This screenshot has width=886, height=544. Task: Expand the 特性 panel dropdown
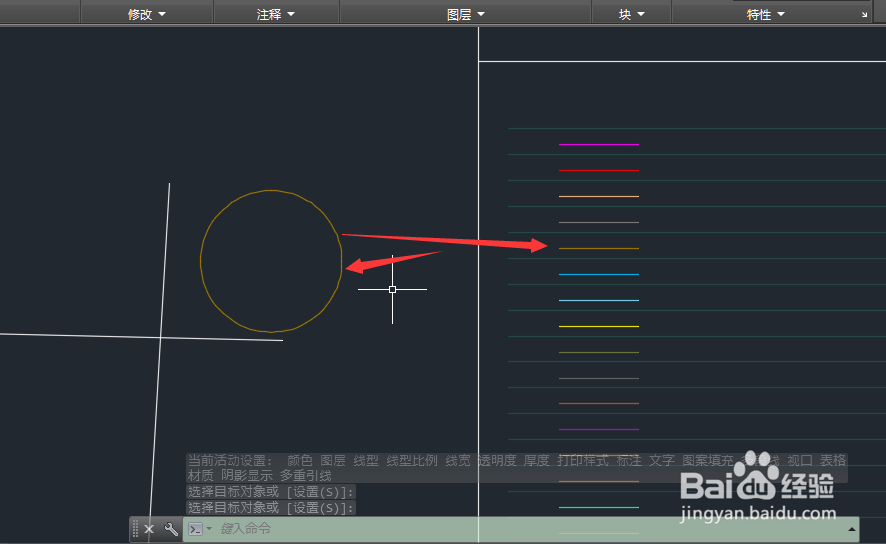pos(766,14)
